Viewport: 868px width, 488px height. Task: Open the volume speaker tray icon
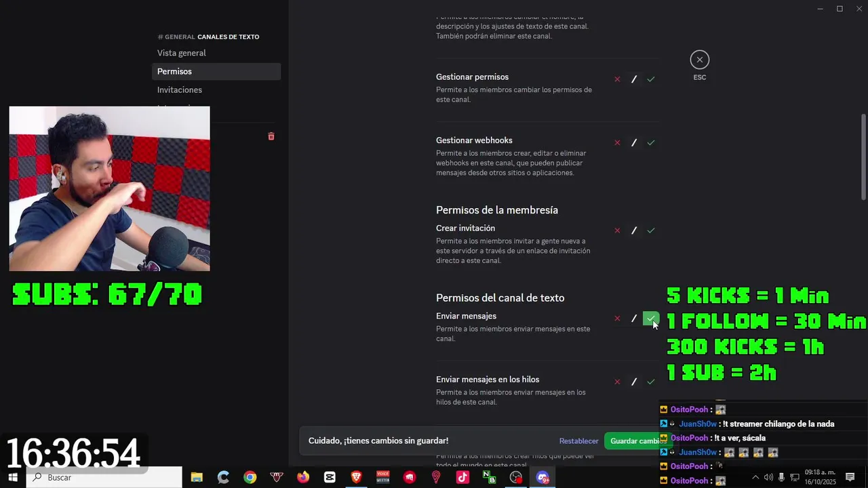coord(768,477)
